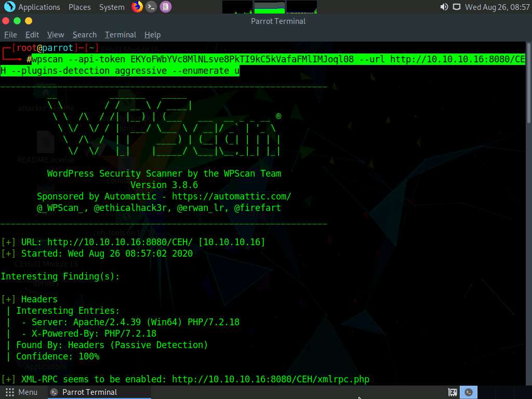Open the Search menu of Parrot Terminal
This screenshot has width=532, height=399.
(x=84, y=34)
